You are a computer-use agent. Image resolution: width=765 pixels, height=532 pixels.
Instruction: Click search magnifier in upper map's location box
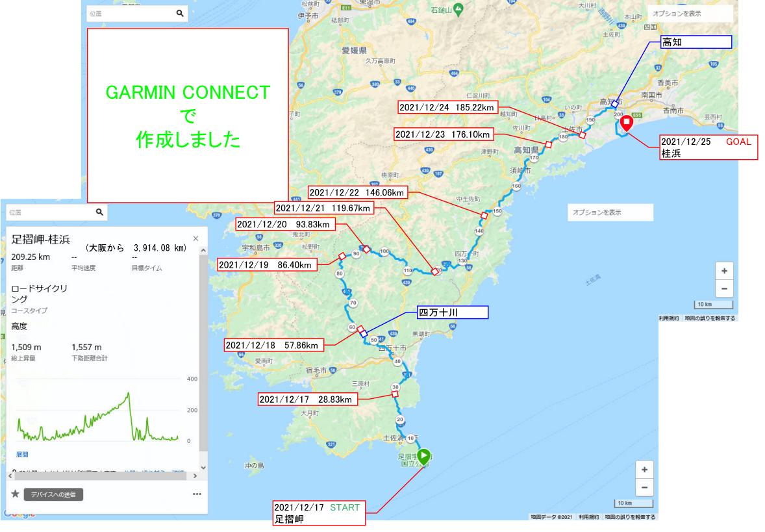click(x=179, y=13)
